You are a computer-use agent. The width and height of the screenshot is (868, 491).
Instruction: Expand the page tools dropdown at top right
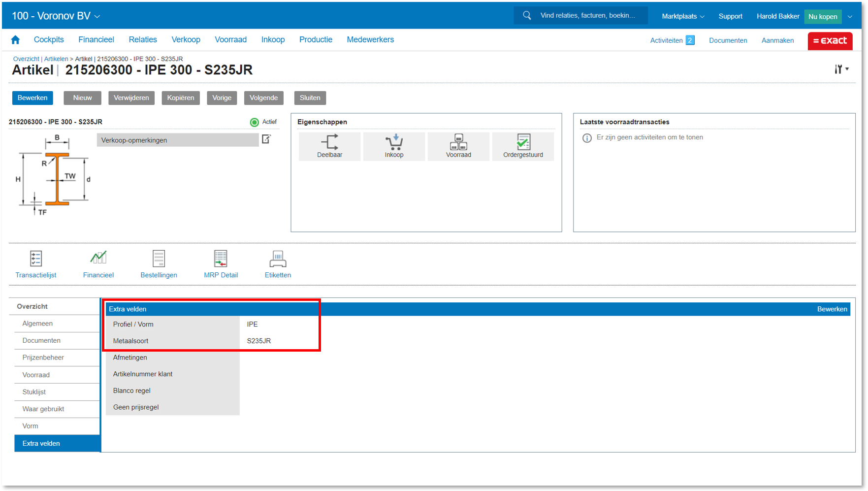point(841,69)
